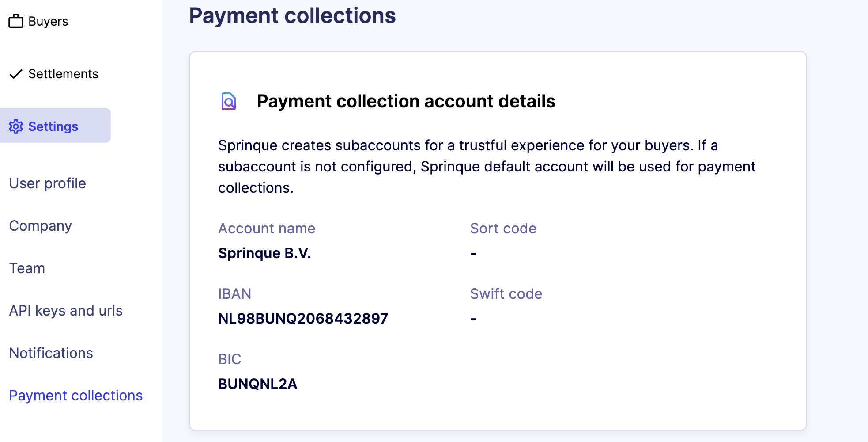Click the Sort code label
The height and width of the screenshot is (442, 868).
click(503, 229)
